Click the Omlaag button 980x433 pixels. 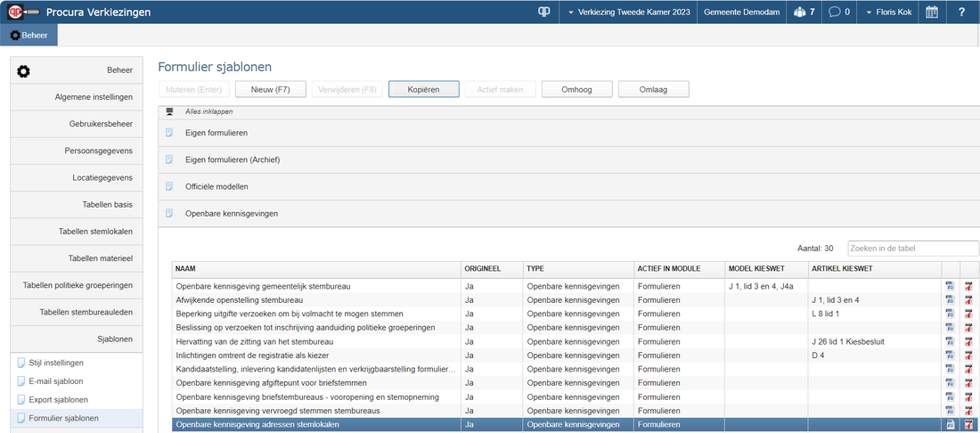tap(654, 89)
